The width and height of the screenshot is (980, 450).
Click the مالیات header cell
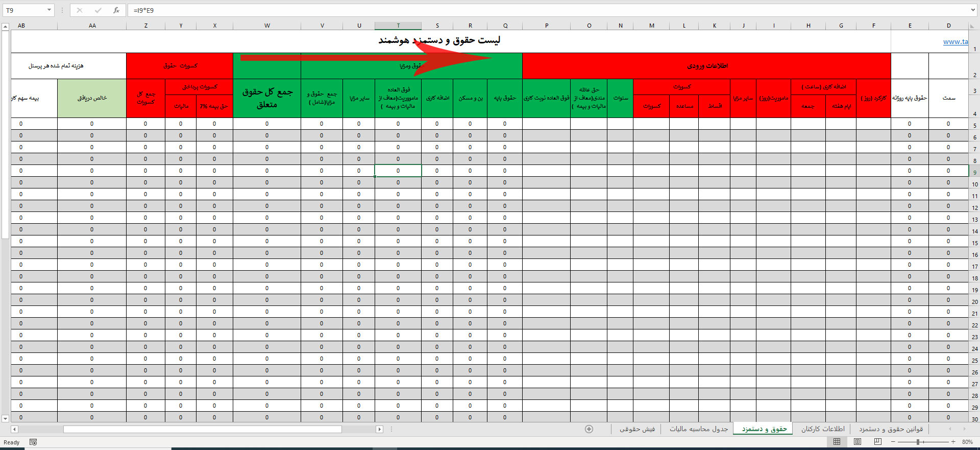[181, 106]
